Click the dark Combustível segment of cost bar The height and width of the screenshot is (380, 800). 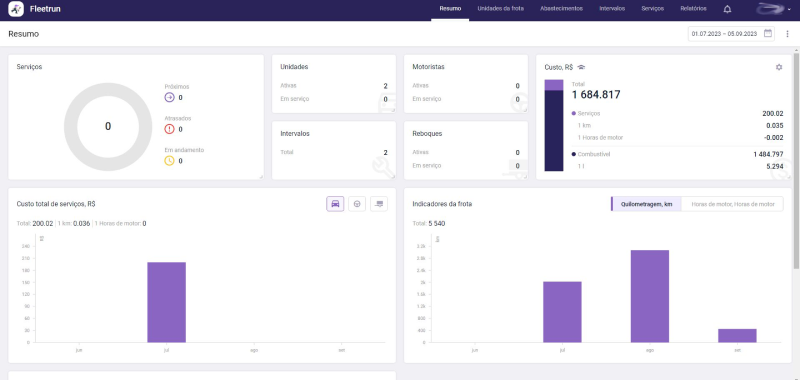click(x=554, y=131)
